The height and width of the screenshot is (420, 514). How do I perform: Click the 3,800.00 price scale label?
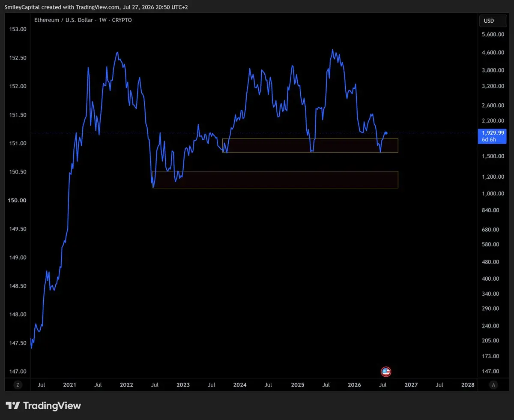(x=493, y=70)
